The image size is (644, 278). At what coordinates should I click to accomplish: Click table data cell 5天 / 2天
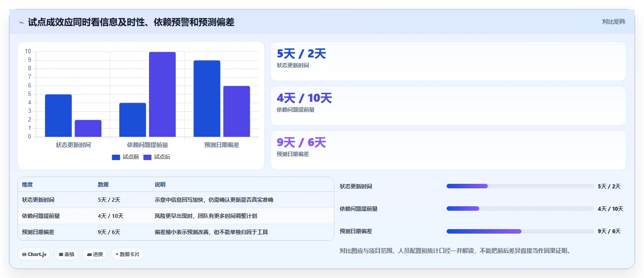tap(109, 200)
